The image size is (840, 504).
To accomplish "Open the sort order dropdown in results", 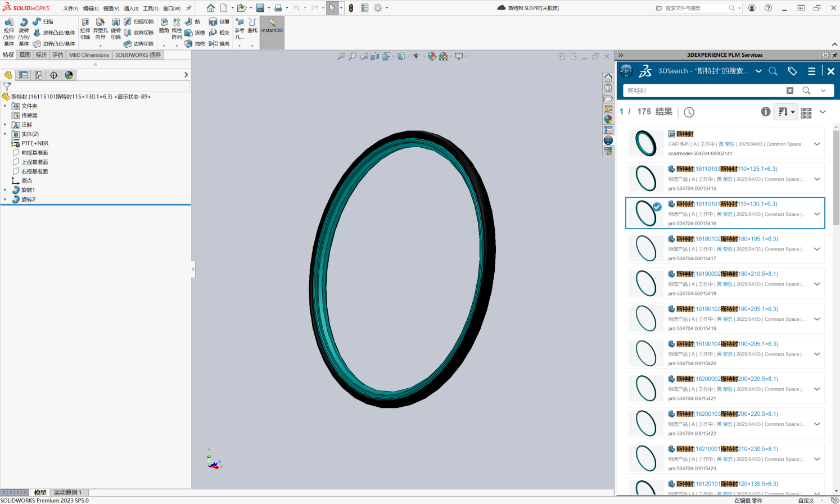I will [x=785, y=112].
